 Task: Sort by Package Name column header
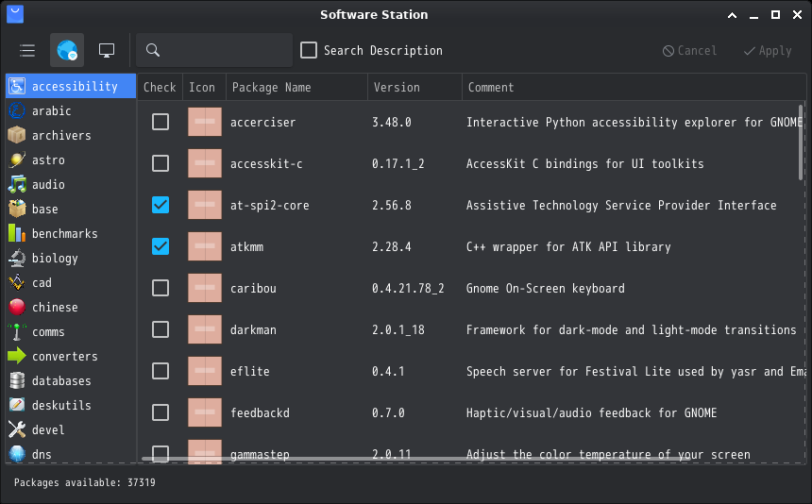click(271, 88)
